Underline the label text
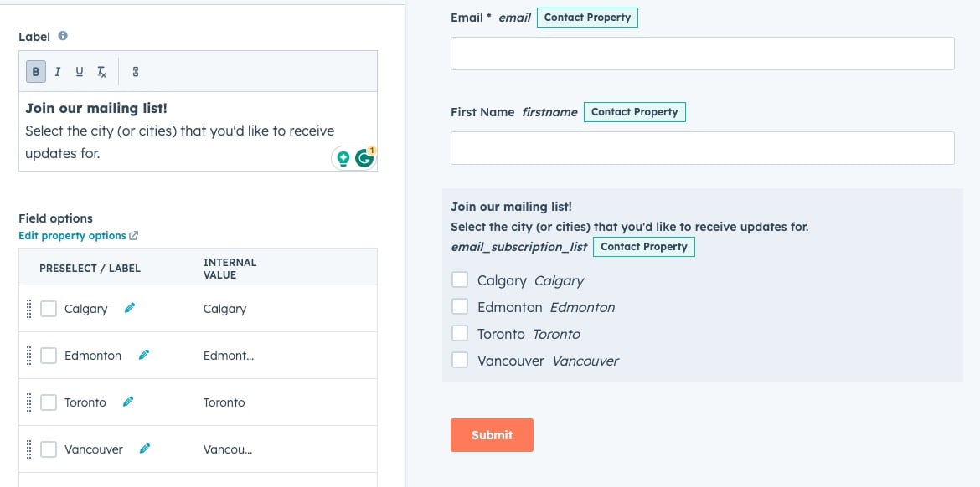Image resolution: width=980 pixels, height=487 pixels. (x=79, y=71)
